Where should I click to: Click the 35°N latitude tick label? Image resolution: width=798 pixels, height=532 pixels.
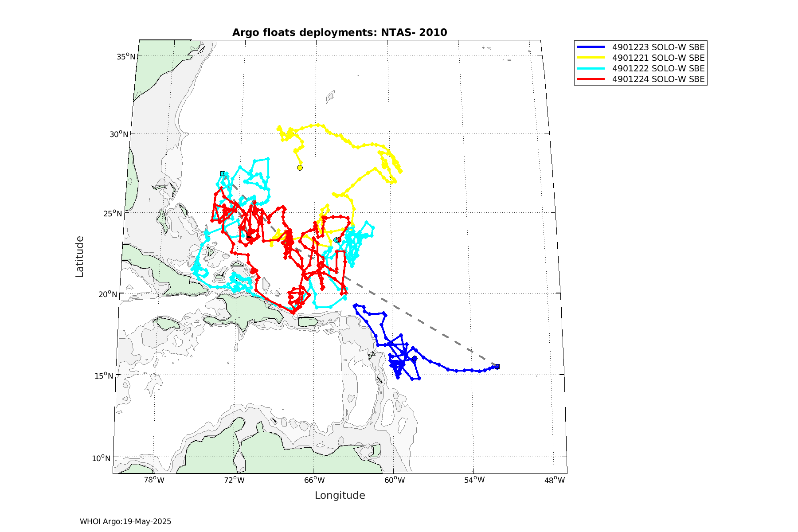[x=126, y=56]
